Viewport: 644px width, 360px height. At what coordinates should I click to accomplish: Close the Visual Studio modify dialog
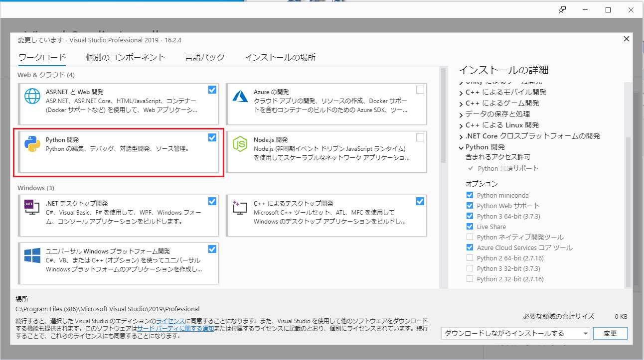(x=627, y=39)
